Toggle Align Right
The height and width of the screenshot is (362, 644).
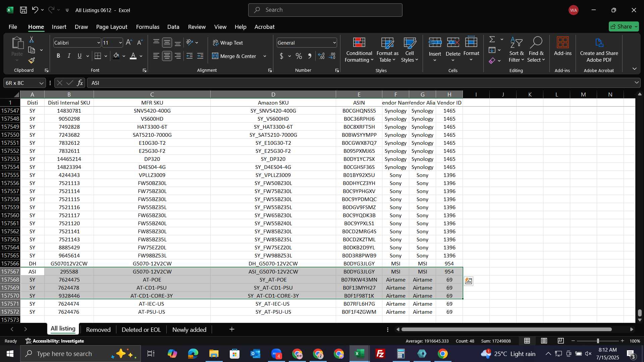tap(178, 56)
